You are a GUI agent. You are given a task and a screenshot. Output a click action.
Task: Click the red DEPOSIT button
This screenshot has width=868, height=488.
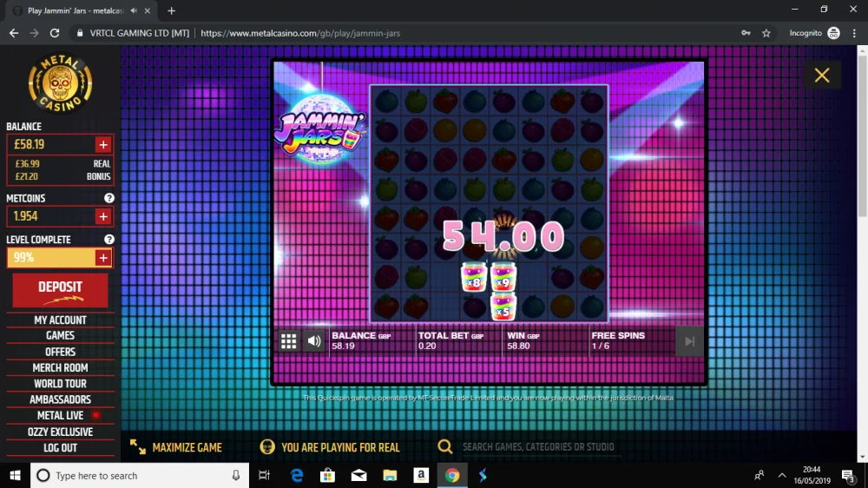pos(61,290)
